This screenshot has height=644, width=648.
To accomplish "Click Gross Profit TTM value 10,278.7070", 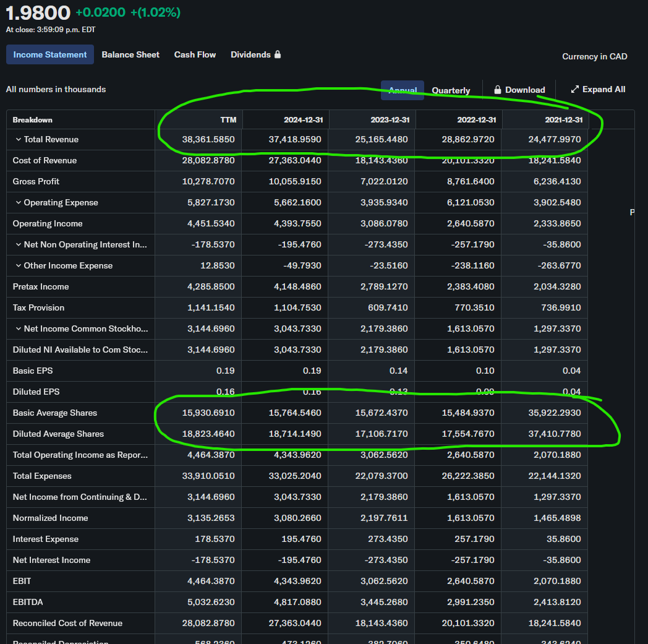I will [208, 181].
